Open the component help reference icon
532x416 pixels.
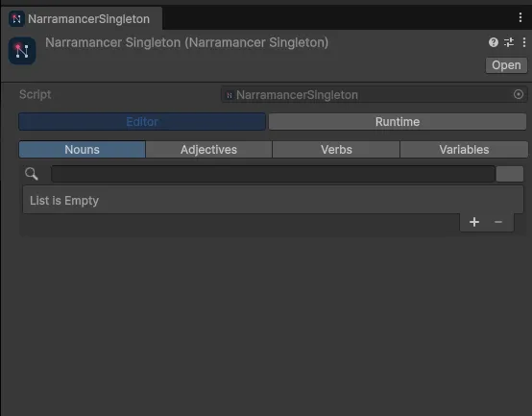pos(494,42)
